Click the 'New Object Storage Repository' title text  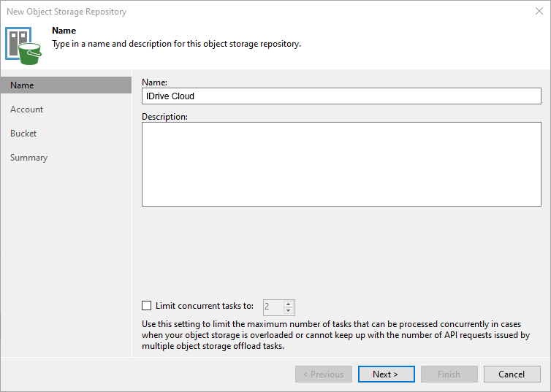(66, 12)
